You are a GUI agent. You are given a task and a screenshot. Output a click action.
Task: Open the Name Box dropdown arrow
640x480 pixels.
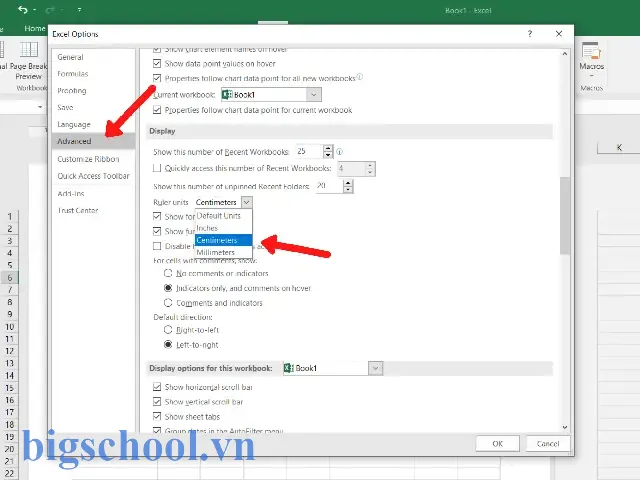point(40,107)
